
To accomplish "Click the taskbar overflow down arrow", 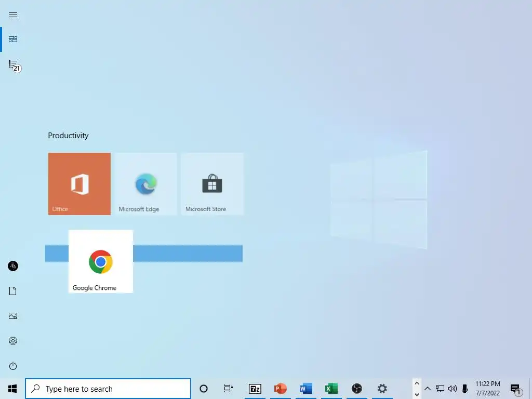I will coord(417,395).
